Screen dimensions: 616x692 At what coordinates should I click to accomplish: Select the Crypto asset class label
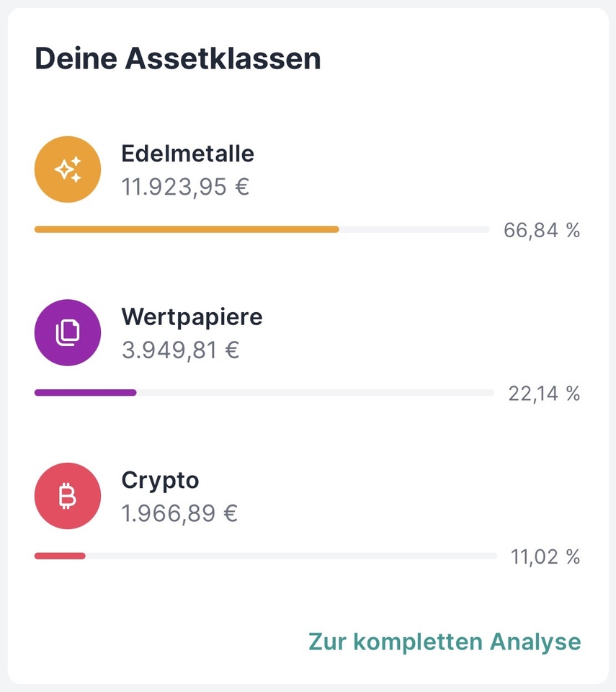tap(160, 480)
